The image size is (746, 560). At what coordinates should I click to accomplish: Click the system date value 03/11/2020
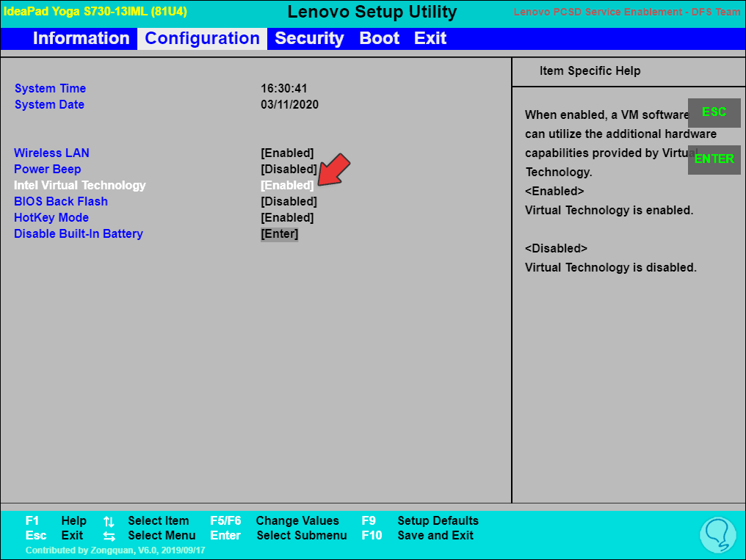290,104
